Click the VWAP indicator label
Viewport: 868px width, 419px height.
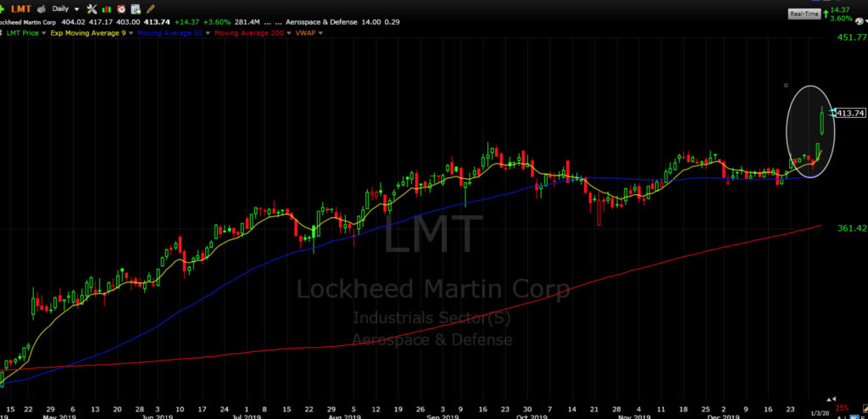click(305, 33)
